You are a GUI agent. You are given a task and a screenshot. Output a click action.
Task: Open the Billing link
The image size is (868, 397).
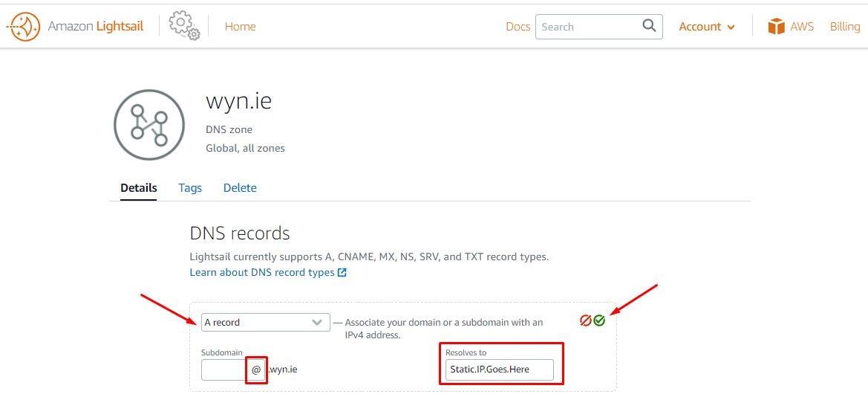845,27
